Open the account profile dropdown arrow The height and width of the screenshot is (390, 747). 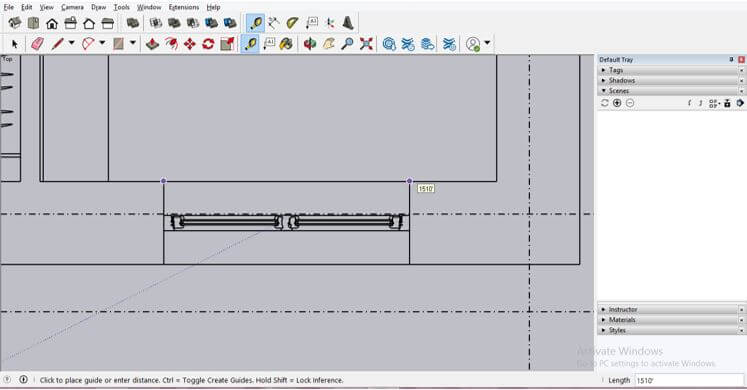487,43
